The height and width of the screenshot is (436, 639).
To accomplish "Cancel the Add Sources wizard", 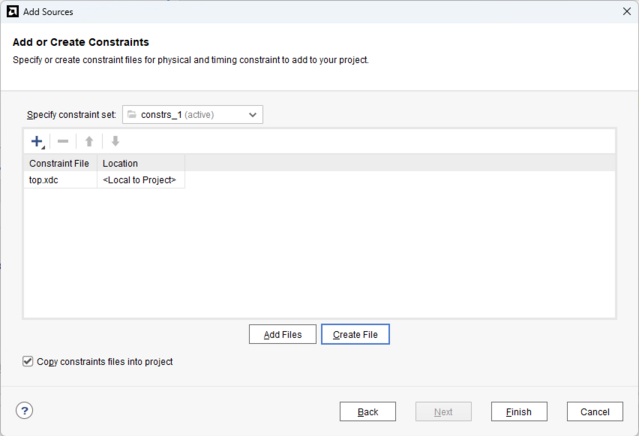I will (x=595, y=412).
